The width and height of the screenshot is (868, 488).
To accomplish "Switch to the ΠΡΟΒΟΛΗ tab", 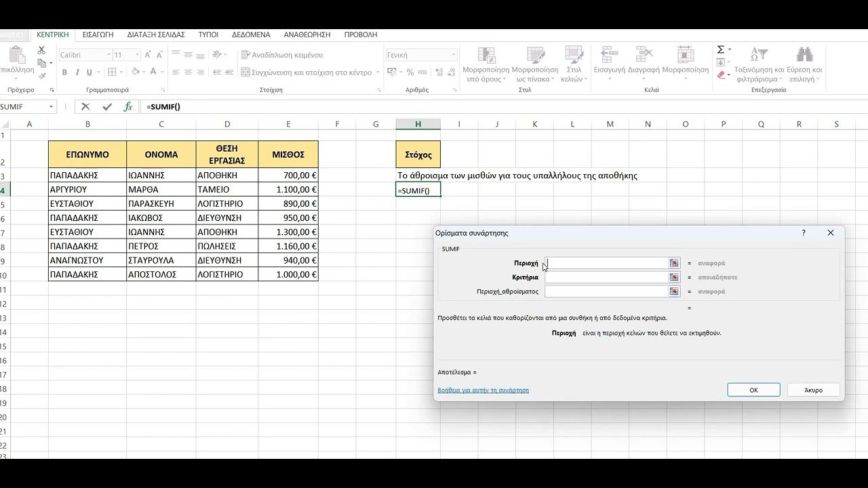I will coord(361,35).
